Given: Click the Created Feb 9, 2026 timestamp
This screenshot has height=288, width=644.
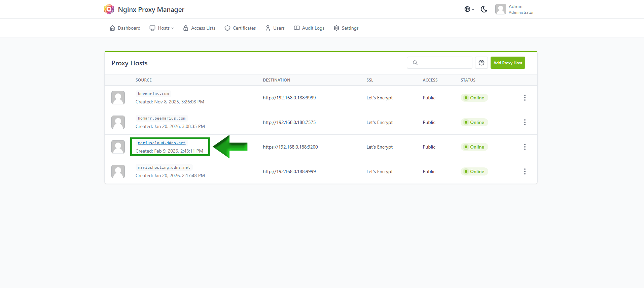Looking at the screenshot, I should coord(169,151).
